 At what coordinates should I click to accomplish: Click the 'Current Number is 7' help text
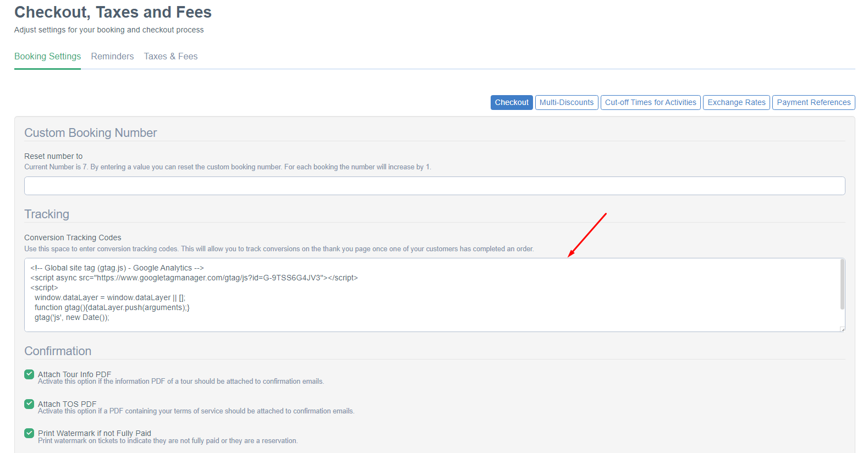(x=227, y=167)
